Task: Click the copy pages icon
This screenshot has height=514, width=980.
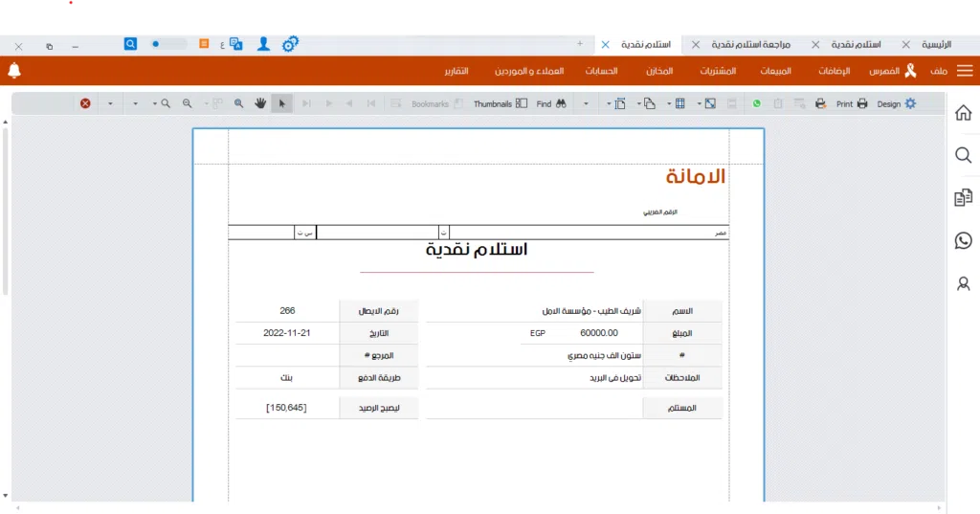Action: pyautogui.click(x=650, y=103)
